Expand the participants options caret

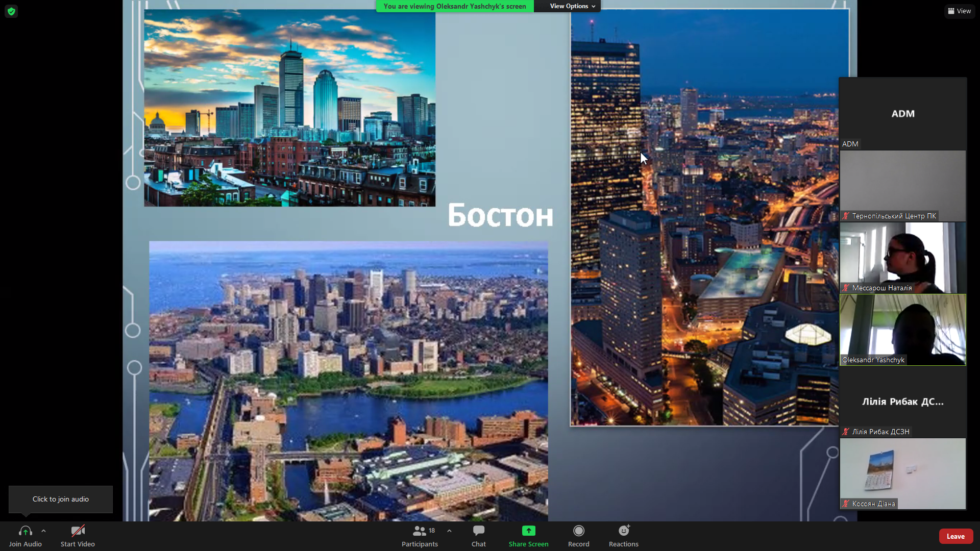point(449,531)
